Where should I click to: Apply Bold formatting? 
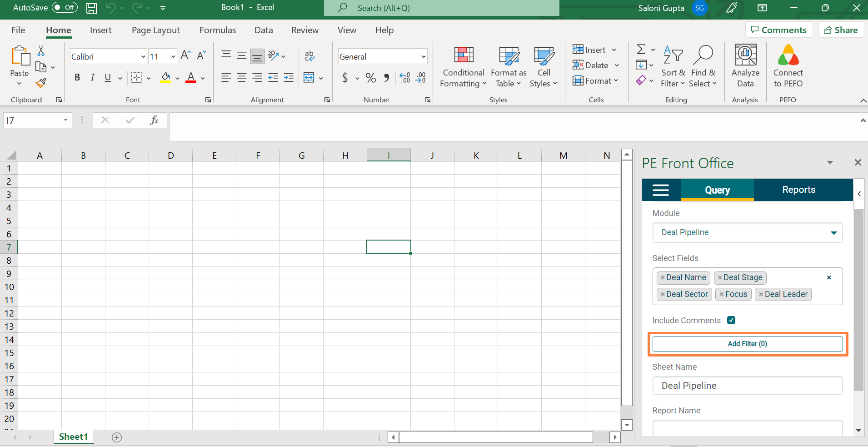[77, 78]
